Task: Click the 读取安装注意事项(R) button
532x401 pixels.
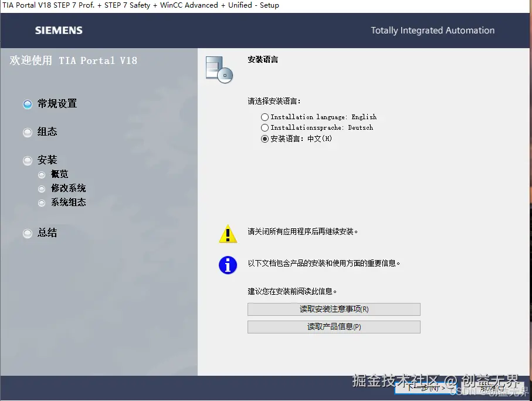Action: pos(334,309)
